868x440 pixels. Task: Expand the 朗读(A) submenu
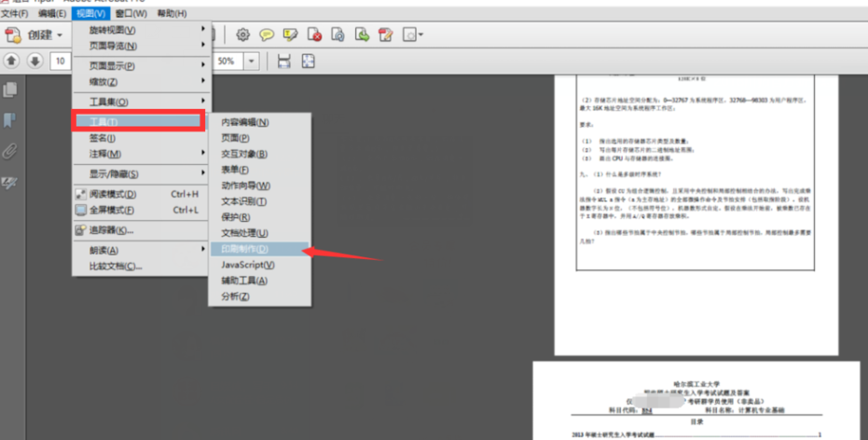pyautogui.click(x=141, y=250)
